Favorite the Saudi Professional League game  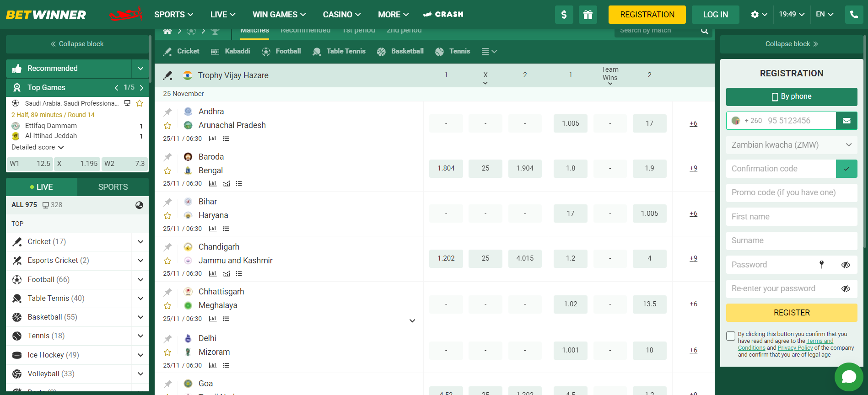(x=140, y=103)
